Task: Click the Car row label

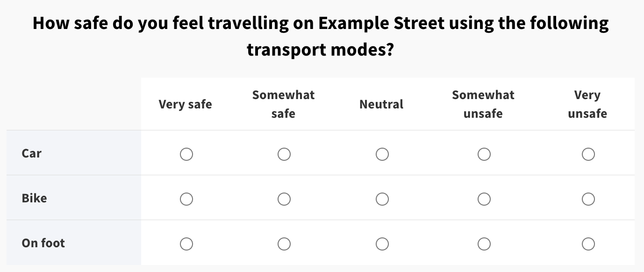Action: click(32, 153)
